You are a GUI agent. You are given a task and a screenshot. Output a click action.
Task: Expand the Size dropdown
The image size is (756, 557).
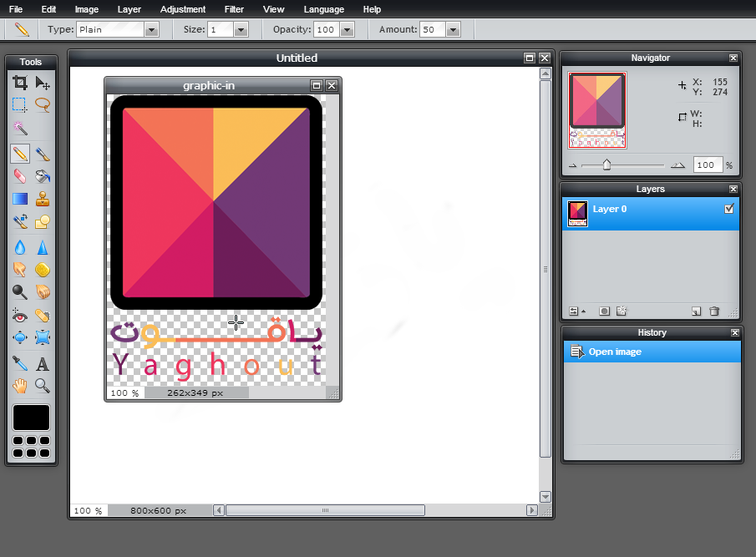pos(241,29)
